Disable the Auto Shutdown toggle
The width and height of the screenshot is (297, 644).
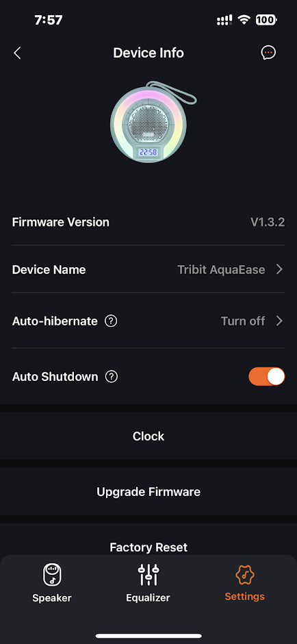pyautogui.click(x=267, y=377)
